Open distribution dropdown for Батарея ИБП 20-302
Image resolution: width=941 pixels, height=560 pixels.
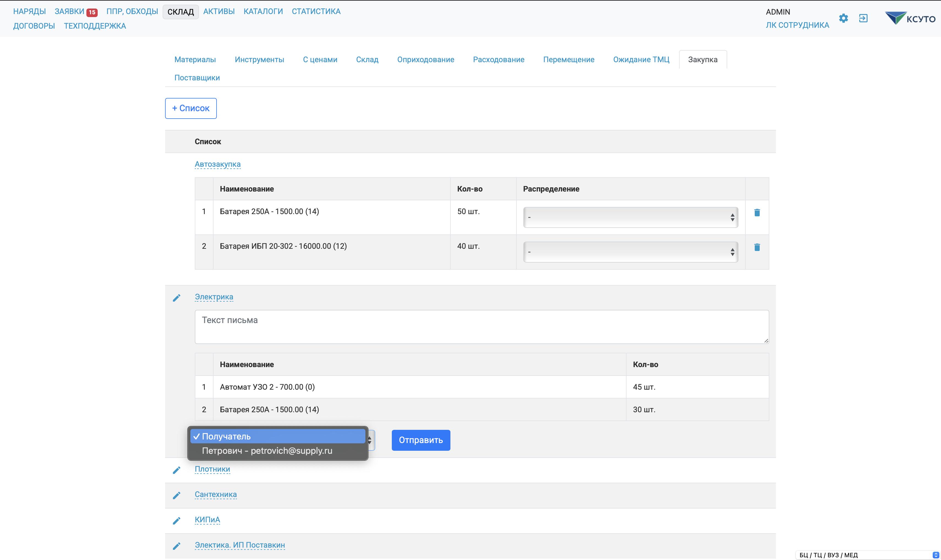click(630, 252)
